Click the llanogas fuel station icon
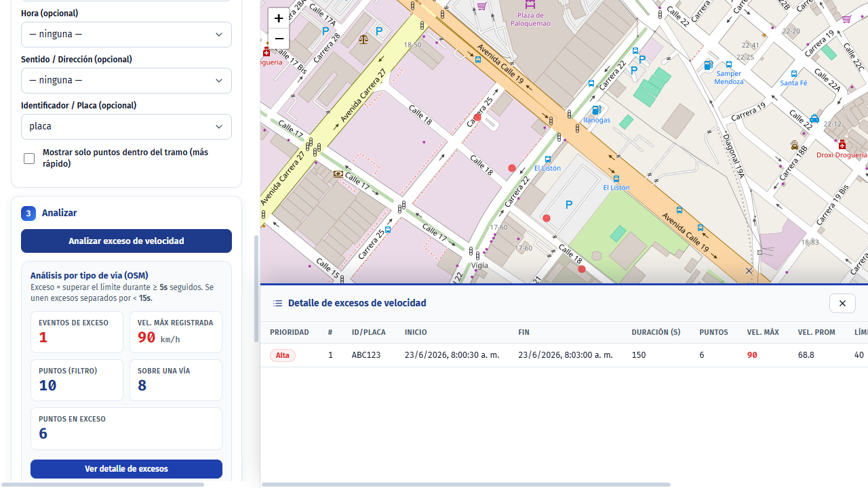This screenshot has width=868, height=488. [596, 110]
